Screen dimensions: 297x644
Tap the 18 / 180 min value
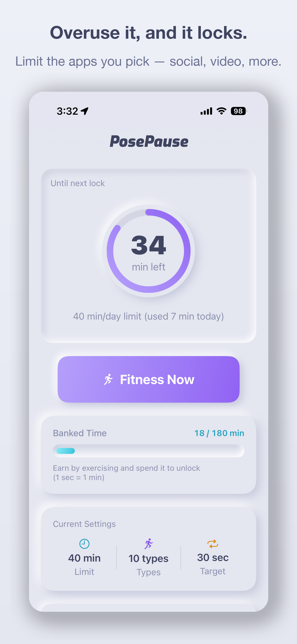(x=219, y=433)
